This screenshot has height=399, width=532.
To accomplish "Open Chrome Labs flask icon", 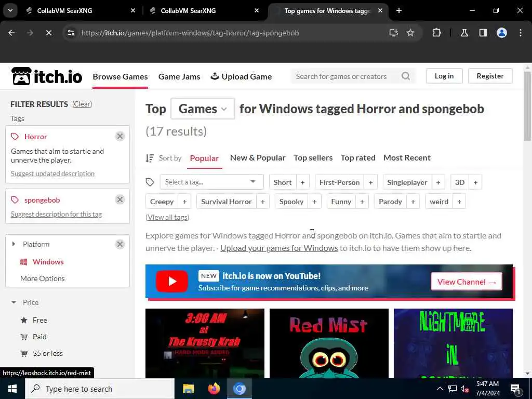I will 464,33.
